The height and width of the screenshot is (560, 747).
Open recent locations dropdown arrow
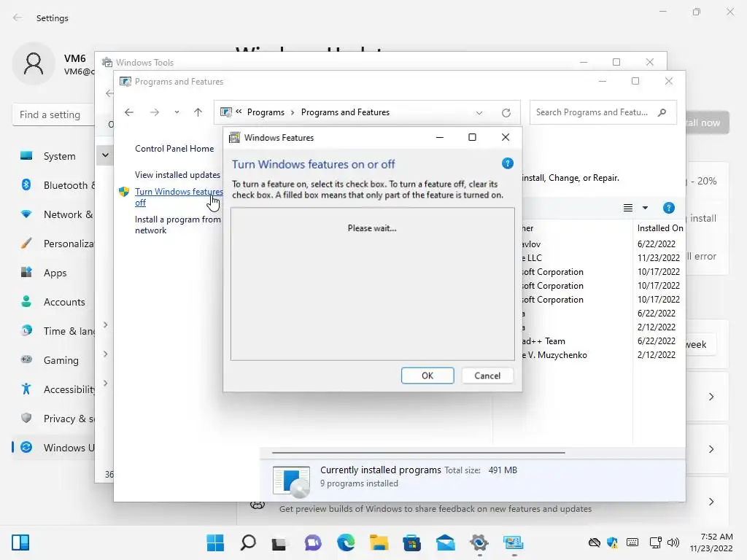coord(177,112)
